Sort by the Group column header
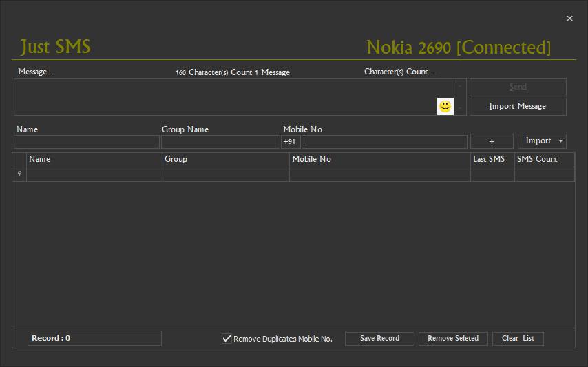The image size is (588, 367). click(x=226, y=159)
